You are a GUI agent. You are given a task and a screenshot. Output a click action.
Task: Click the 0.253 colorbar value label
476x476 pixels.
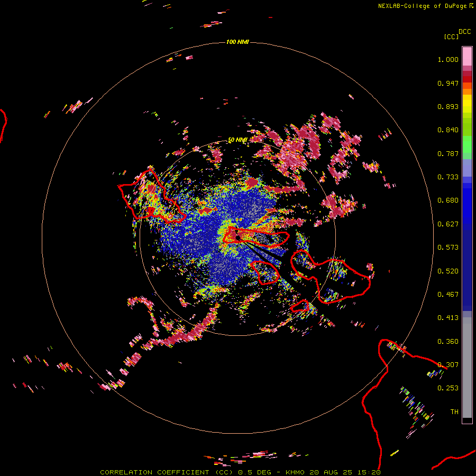pyautogui.click(x=448, y=388)
